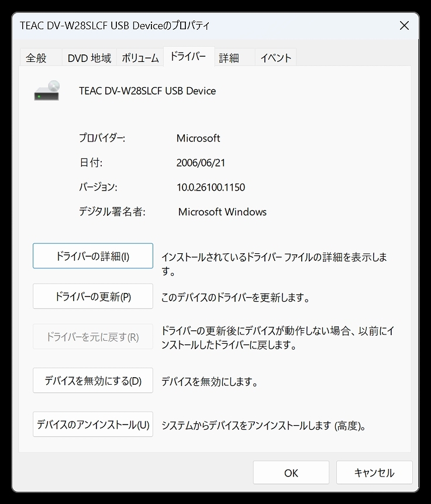Click the バージョン: label

pyautogui.click(x=98, y=187)
